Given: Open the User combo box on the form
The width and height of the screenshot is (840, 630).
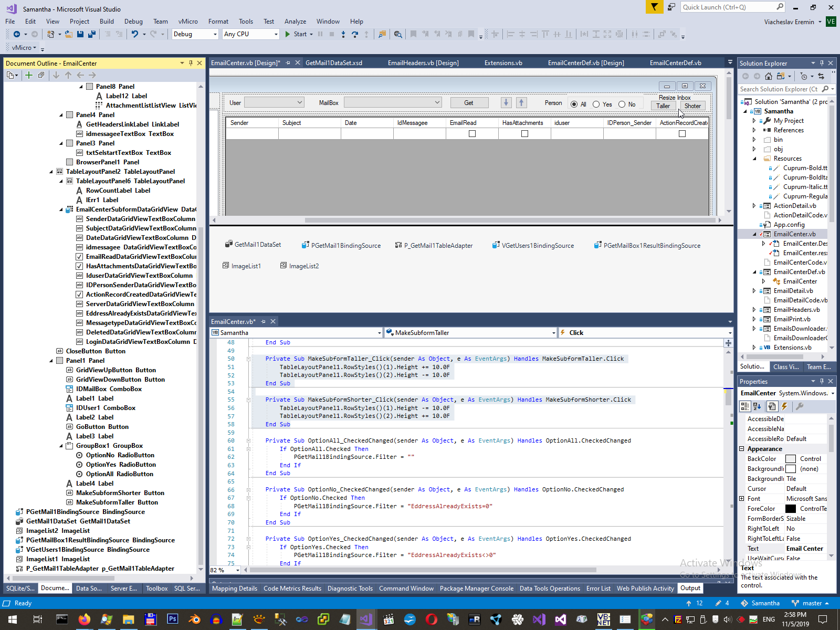Looking at the screenshot, I should click(x=274, y=102).
